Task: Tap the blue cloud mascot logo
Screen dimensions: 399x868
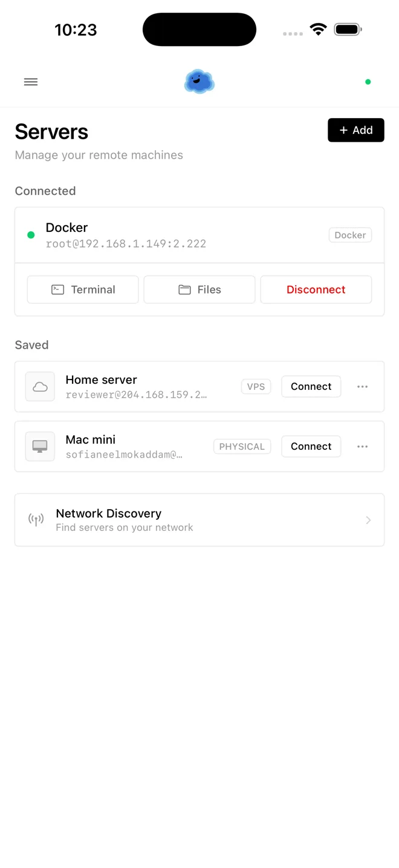Action: pyautogui.click(x=199, y=82)
